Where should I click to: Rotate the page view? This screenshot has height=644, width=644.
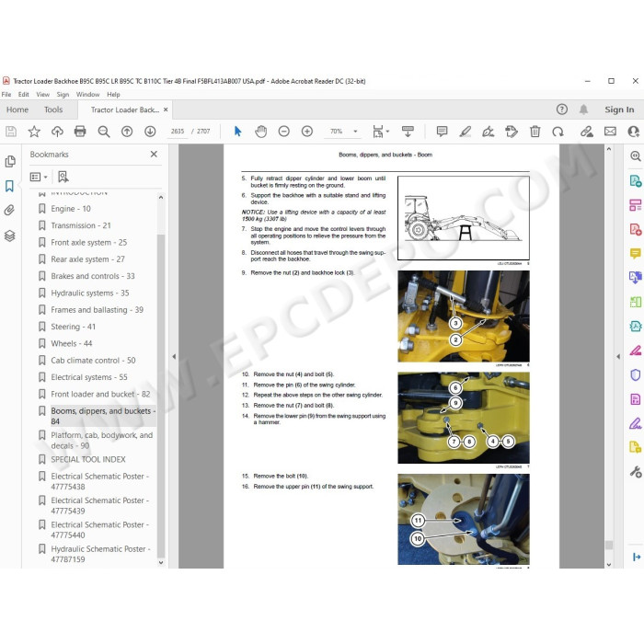tap(558, 132)
